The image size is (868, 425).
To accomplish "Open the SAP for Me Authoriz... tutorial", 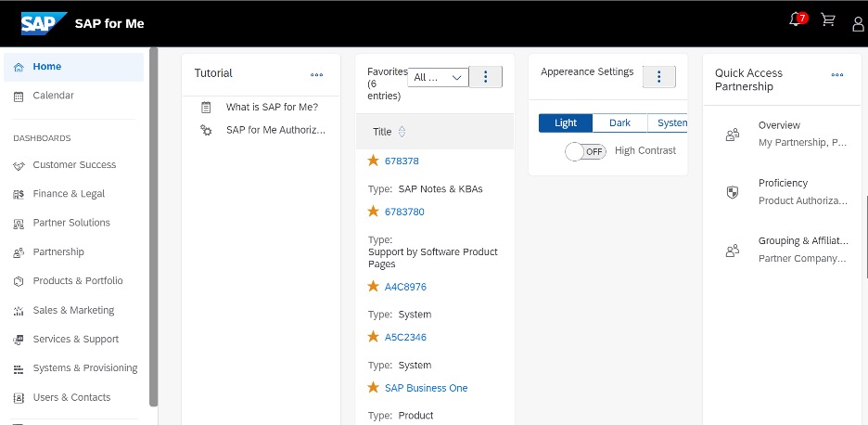I will pyautogui.click(x=275, y=130).
